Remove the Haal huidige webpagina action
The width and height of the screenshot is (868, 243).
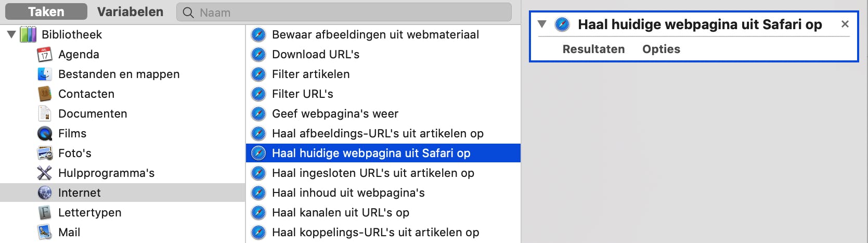(845, 24)
